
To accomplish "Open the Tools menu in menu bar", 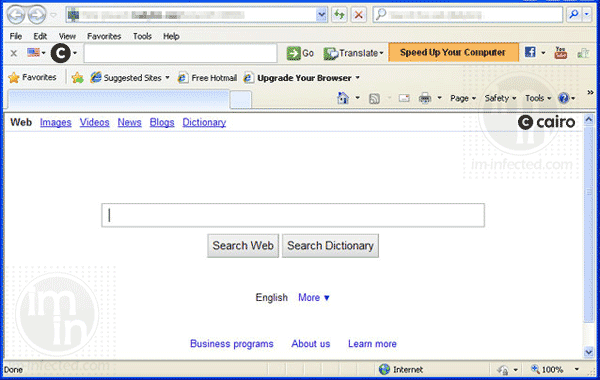I will click(142, 36).
